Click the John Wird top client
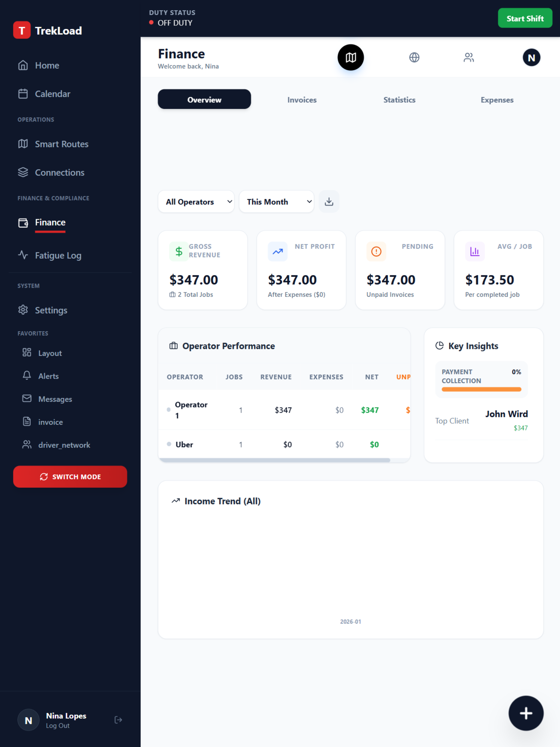 point(506,414)
